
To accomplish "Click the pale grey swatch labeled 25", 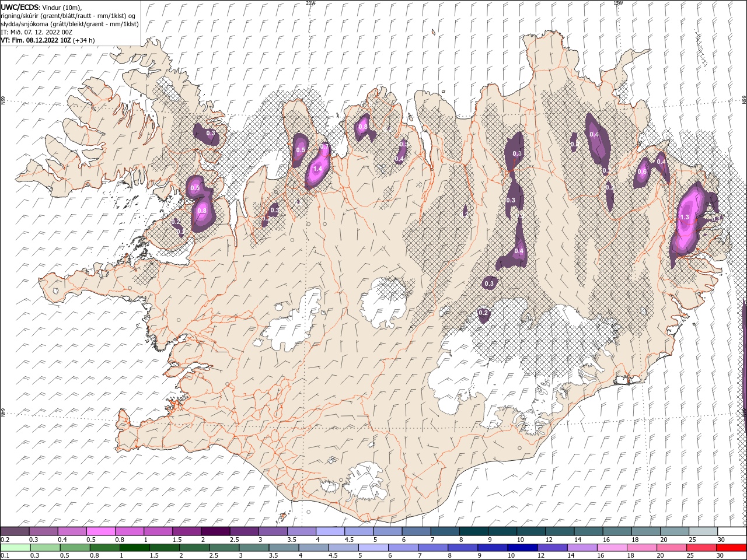I will 703,531.
